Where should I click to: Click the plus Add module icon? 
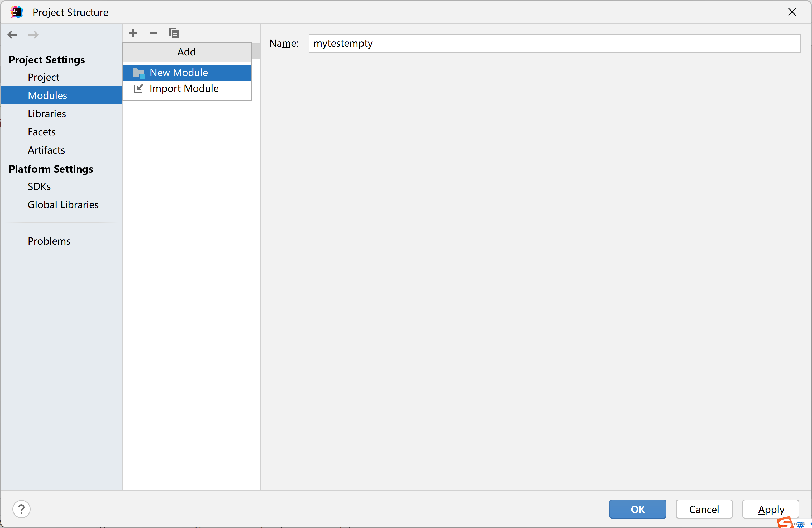(x=133, y=33)
